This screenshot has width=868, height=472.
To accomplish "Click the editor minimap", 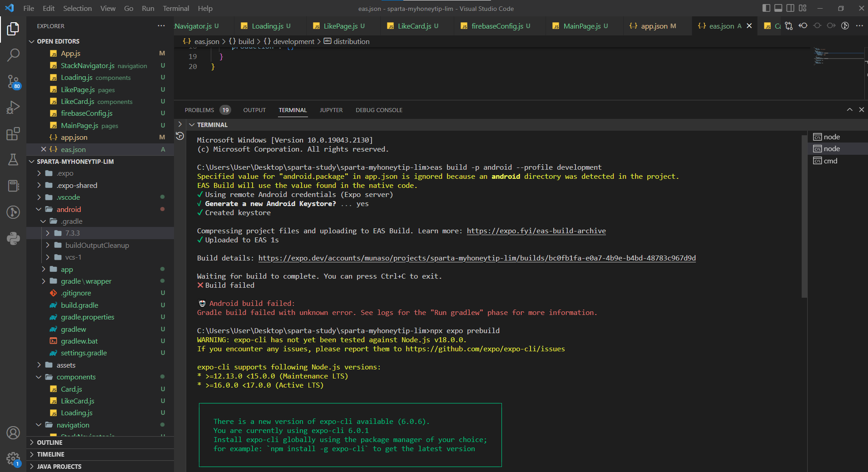I will (x=838, y=56).
